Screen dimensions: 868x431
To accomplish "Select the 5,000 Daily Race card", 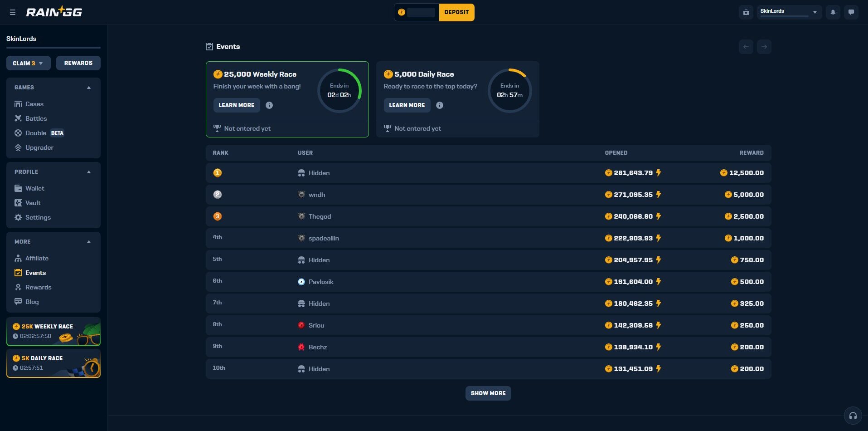I will click(x=458, y=99).
